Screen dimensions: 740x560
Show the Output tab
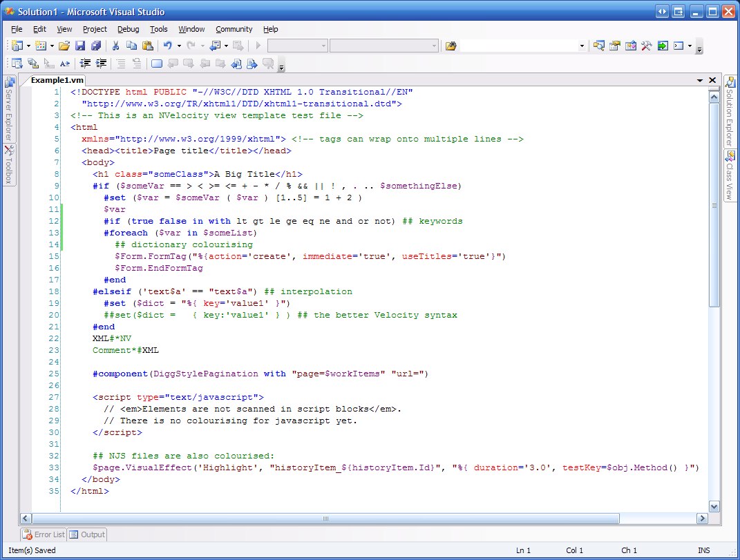tap(88, 534)
